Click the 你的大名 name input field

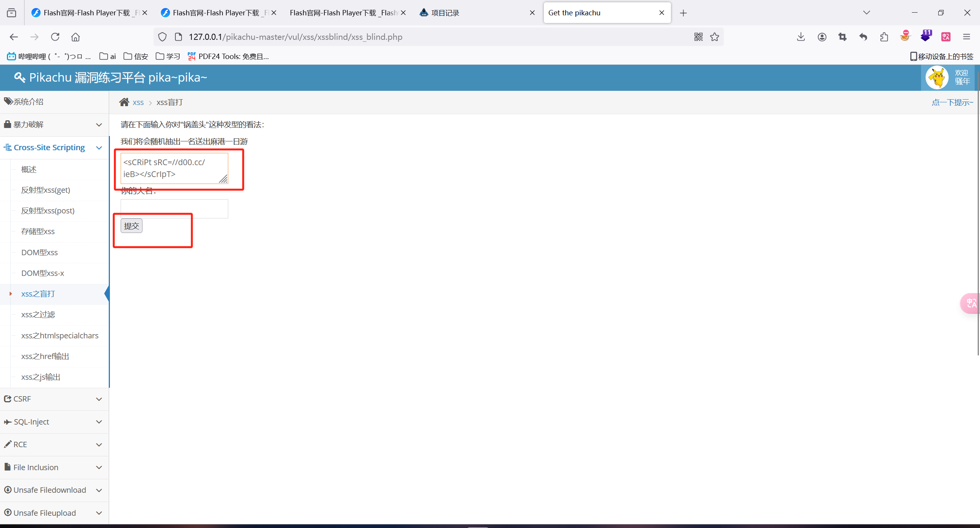pyautogui.click(x=174, y=209)
